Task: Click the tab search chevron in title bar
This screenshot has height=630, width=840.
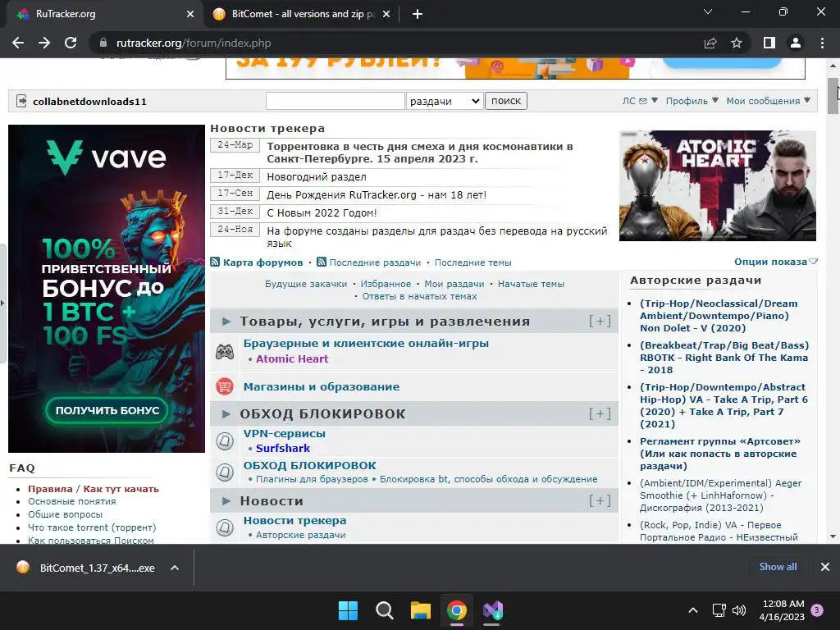Action: (708, 11)
